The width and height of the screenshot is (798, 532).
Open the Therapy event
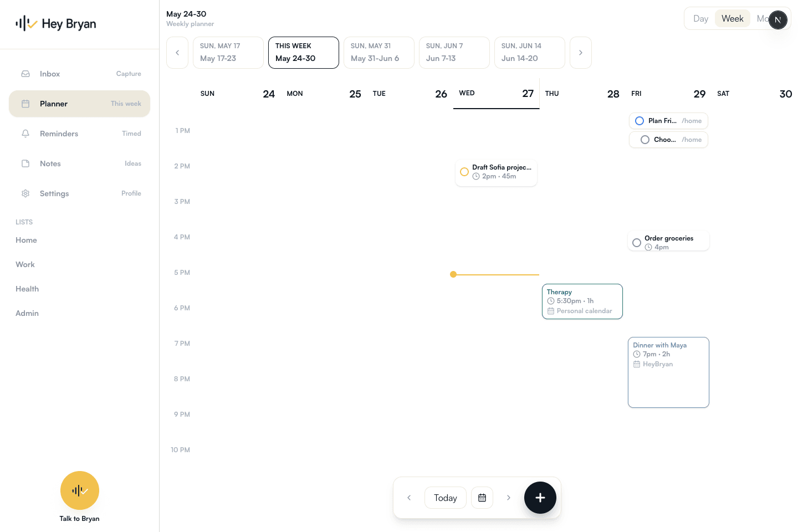(582, 301)
